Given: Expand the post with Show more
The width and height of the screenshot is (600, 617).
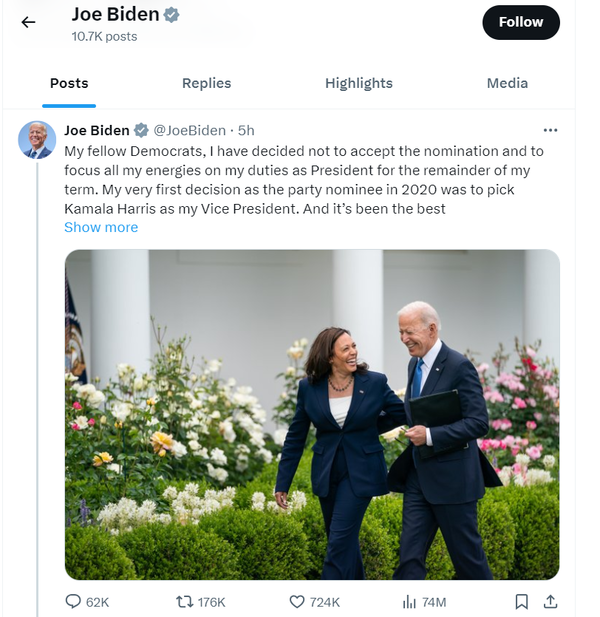Looking at the screenshot, I should point(101,227).
